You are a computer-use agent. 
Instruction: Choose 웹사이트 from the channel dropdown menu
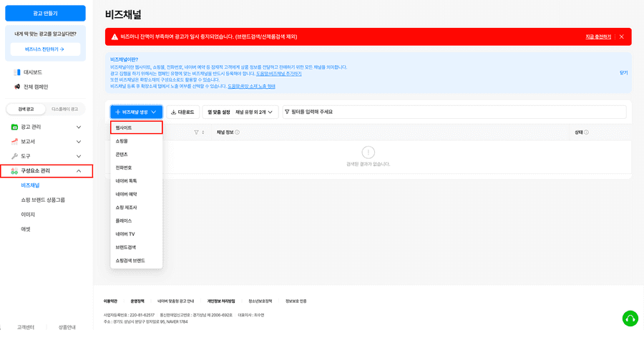click(x=136, y=127)
